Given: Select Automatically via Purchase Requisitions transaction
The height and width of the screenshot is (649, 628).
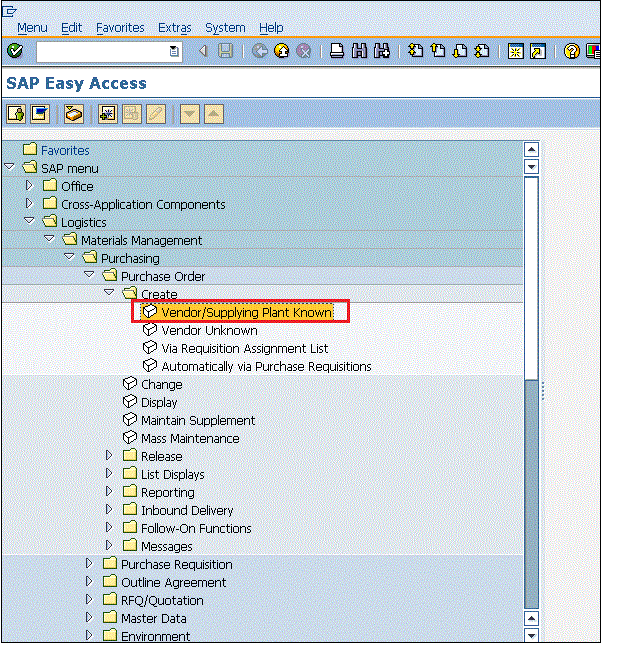Looking at the screenshot, I should [266, 367].
